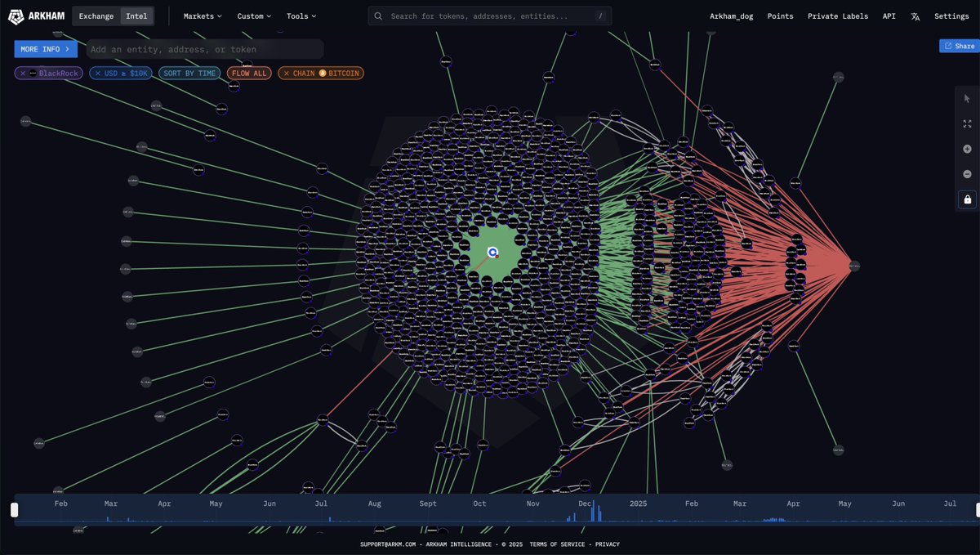Image resolution: width=980 pixels, height=555 pixels.
Task: Click the node where red lines converge
Action: tap(854, 266)
